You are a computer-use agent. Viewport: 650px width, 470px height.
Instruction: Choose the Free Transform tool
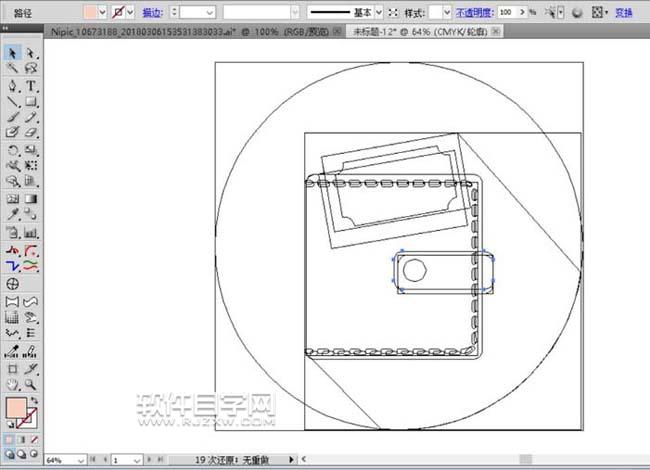(x=31, y=165)
